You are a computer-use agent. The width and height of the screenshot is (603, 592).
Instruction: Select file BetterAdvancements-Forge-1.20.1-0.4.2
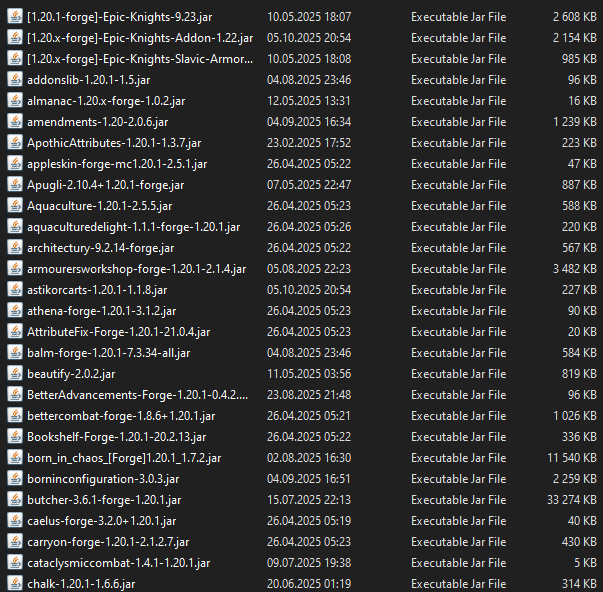click(x=138, y=395)
